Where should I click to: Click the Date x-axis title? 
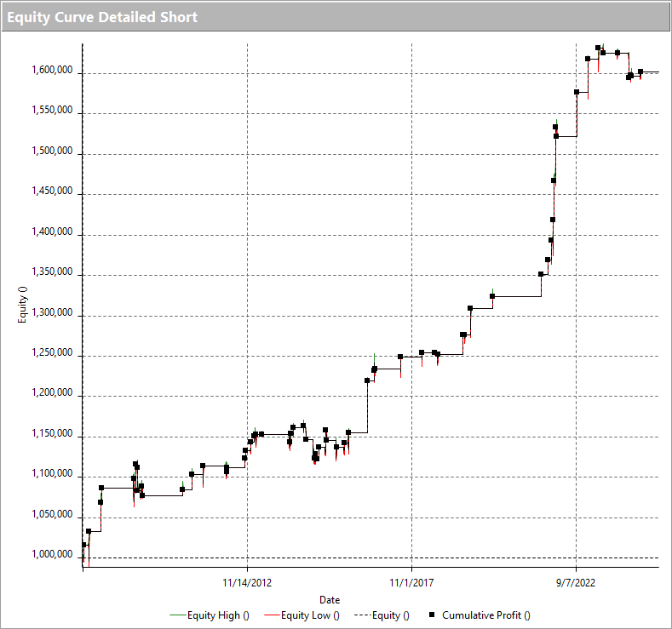coord(330,600)
